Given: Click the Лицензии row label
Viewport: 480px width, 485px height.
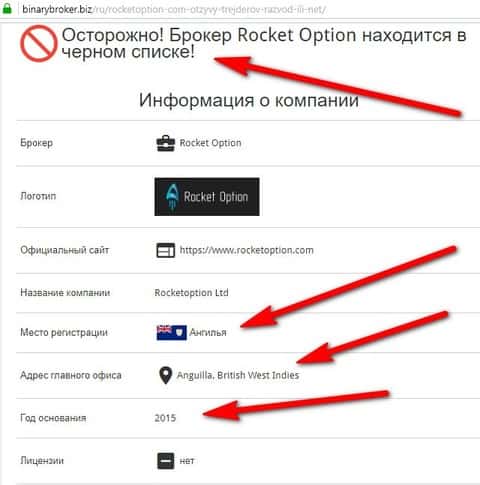Looking at the screenshot, I should (42, 461).
